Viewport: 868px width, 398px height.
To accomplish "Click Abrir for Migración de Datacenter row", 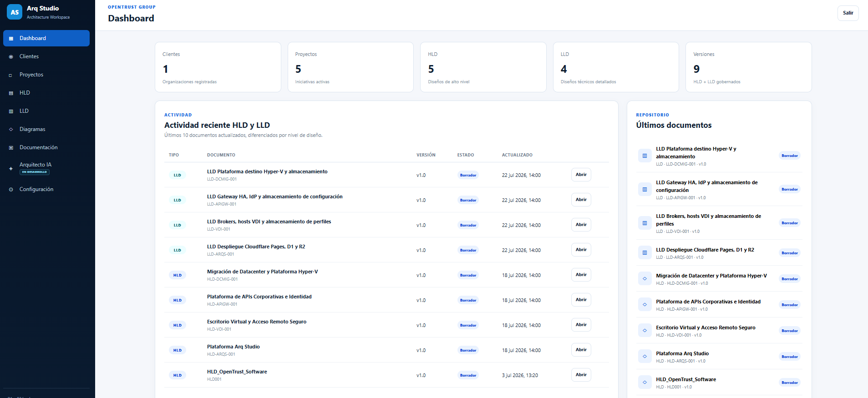I will 581,275.
